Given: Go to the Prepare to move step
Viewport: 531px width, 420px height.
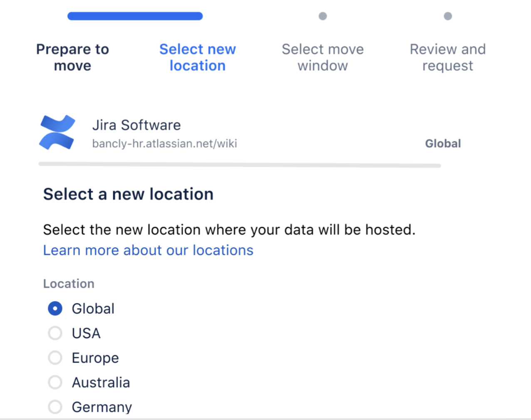Looking at the screenshot, I should (x=73, y=57).
